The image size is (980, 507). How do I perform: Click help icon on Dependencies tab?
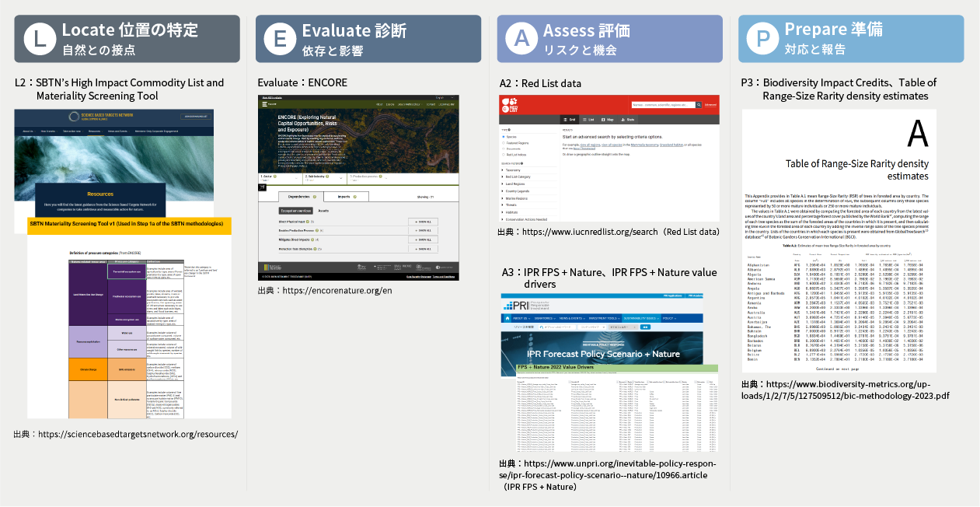pos(314,197)
